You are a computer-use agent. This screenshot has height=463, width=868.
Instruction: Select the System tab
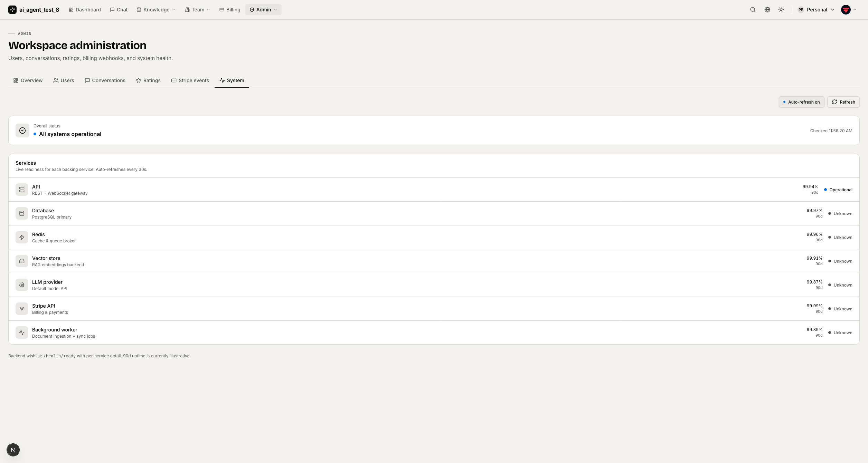232,80
